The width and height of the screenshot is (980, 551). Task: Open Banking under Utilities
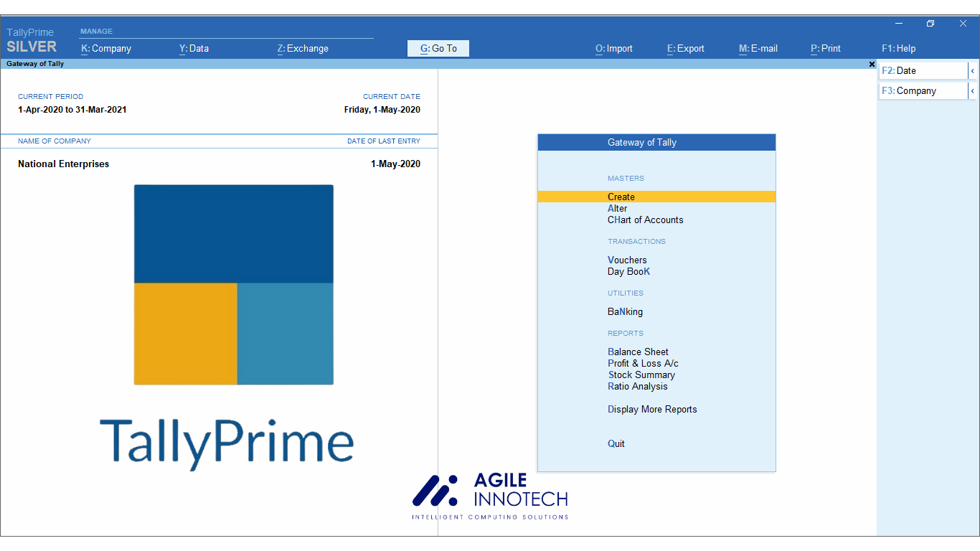(625, 311)
